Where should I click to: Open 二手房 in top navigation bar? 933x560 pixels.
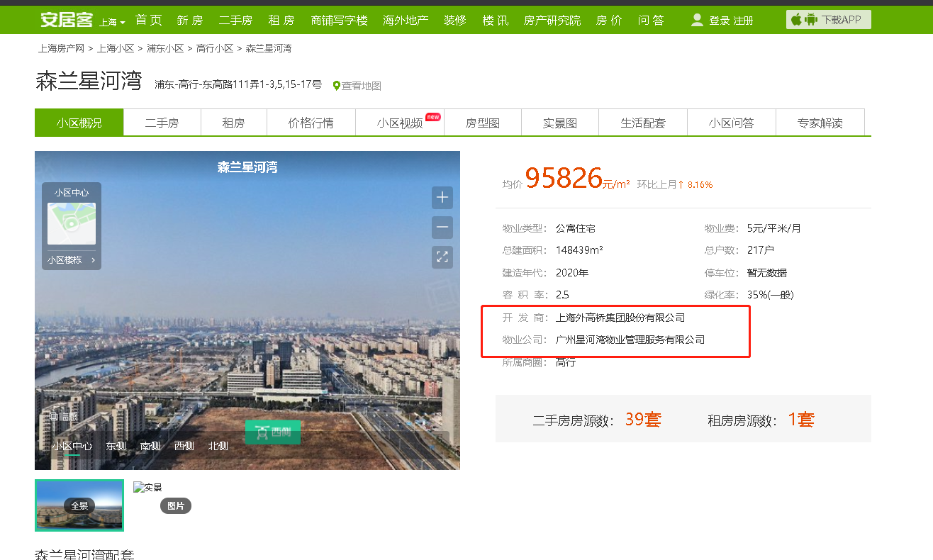pyautogui.click(x=235, y=21)
